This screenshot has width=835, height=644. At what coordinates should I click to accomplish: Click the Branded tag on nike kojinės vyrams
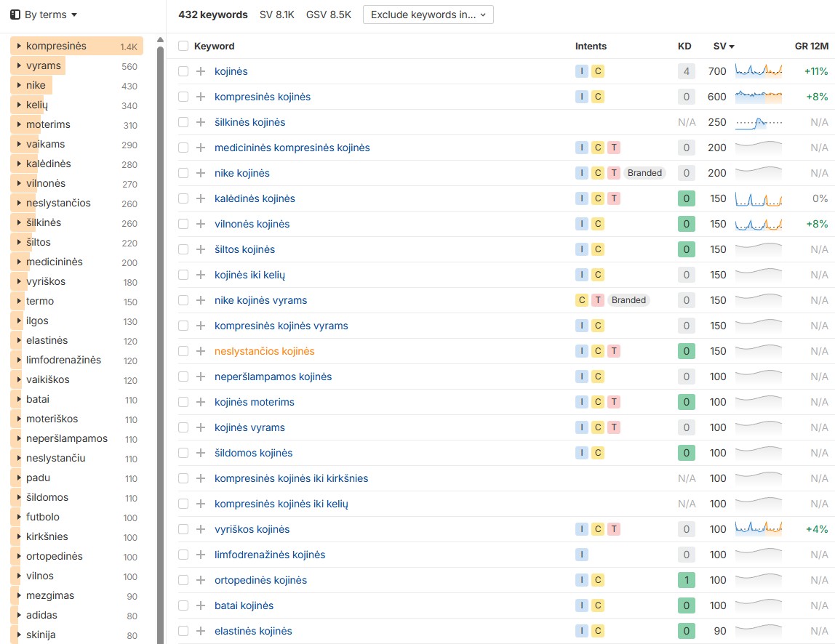pyautogui.click(x=628, y=300)
